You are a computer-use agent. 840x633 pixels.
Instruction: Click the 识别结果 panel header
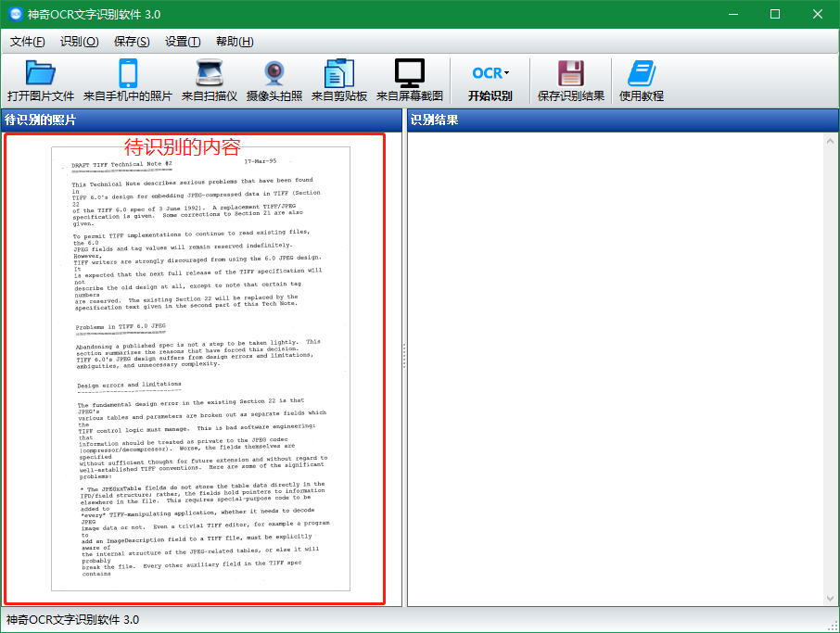click(622, 120)
